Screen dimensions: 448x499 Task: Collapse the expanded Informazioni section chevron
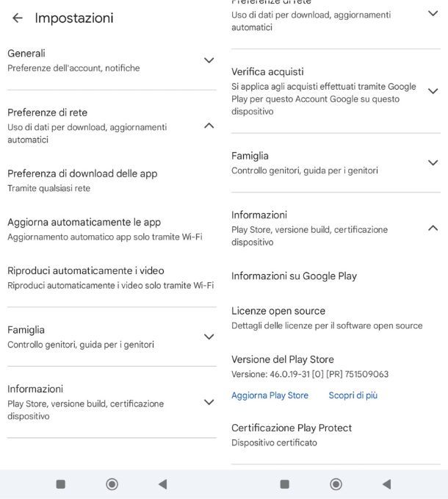(x=433, y=228)
